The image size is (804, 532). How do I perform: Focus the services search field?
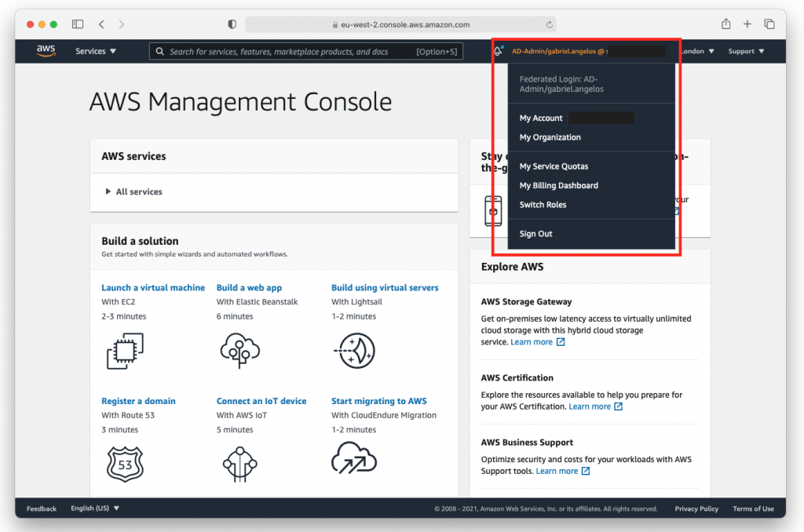coord(306,51)
